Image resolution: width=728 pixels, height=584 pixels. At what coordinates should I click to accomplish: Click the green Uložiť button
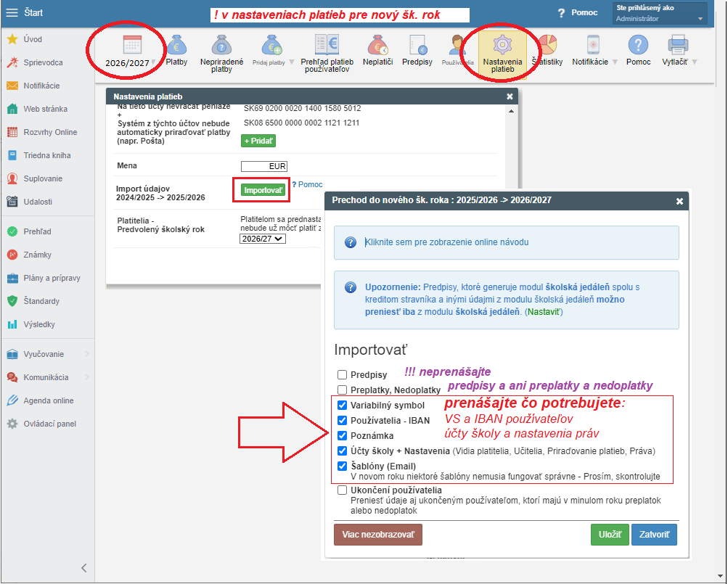pos(610,535)
